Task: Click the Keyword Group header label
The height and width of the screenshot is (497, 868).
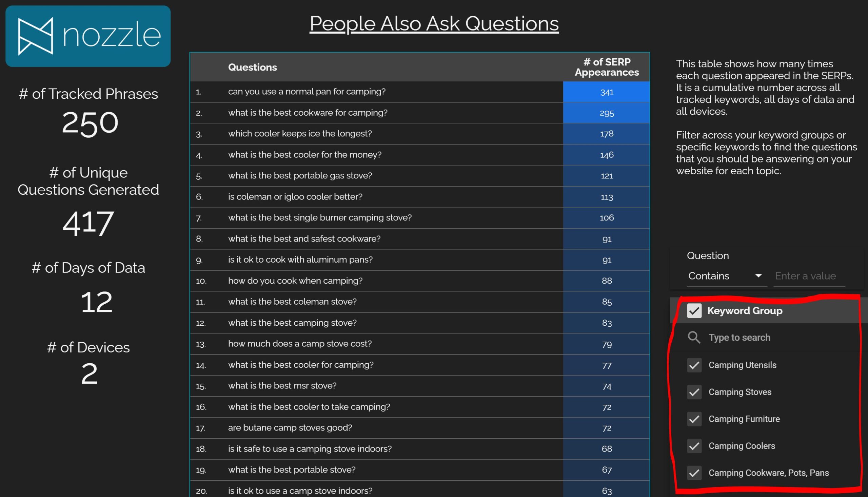Action: point(745,311)
